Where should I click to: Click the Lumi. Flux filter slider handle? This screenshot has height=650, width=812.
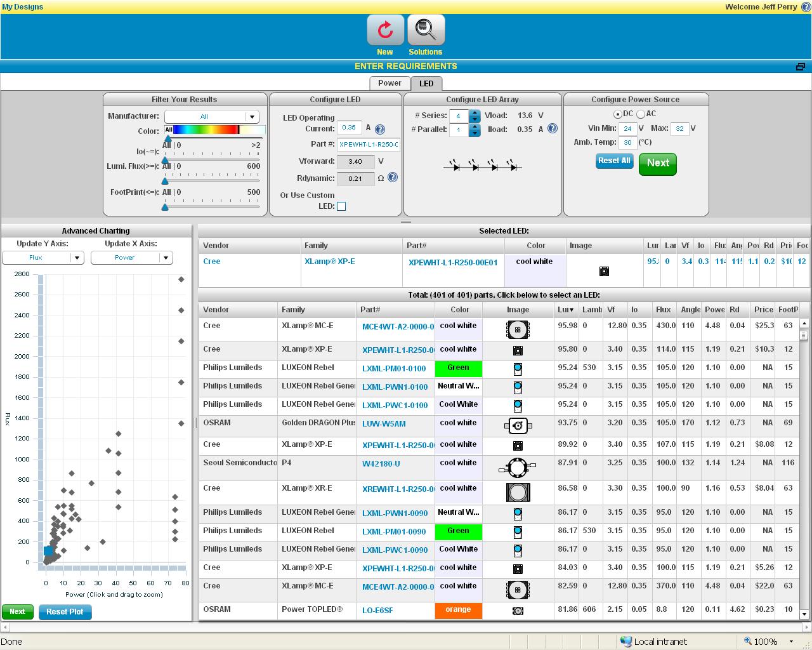tap(165, 181)
